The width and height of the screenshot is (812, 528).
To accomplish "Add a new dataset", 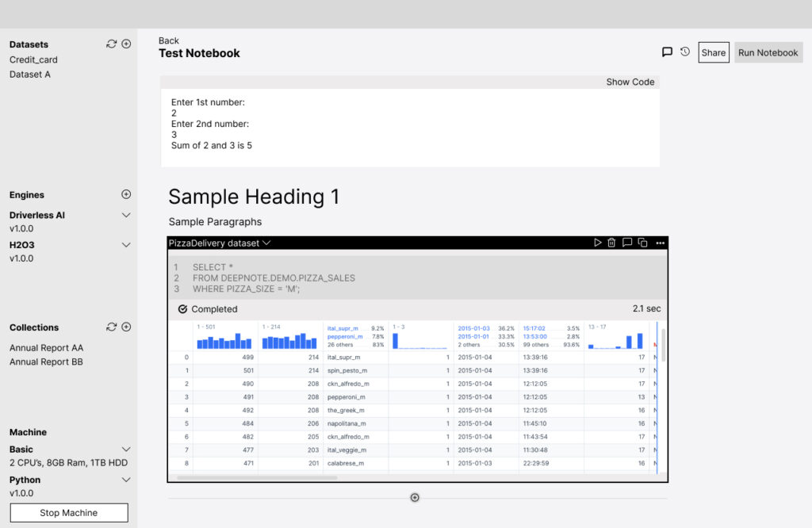I will point(126,44).
